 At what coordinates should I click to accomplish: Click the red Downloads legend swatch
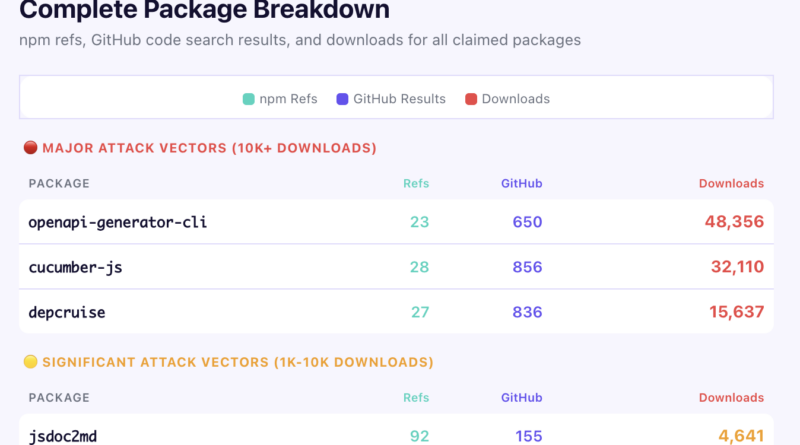point(470,99)
